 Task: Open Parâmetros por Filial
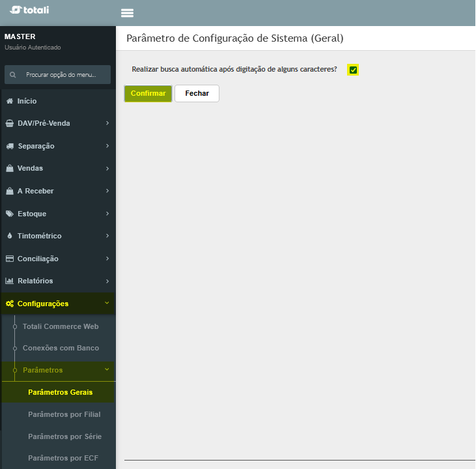tap(64, 414)
